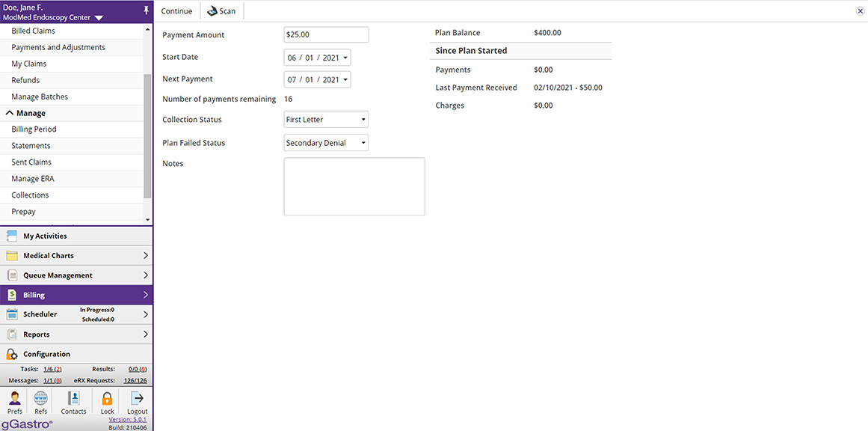
Task: Switch to the Continue tab
Action: [176, 10]
